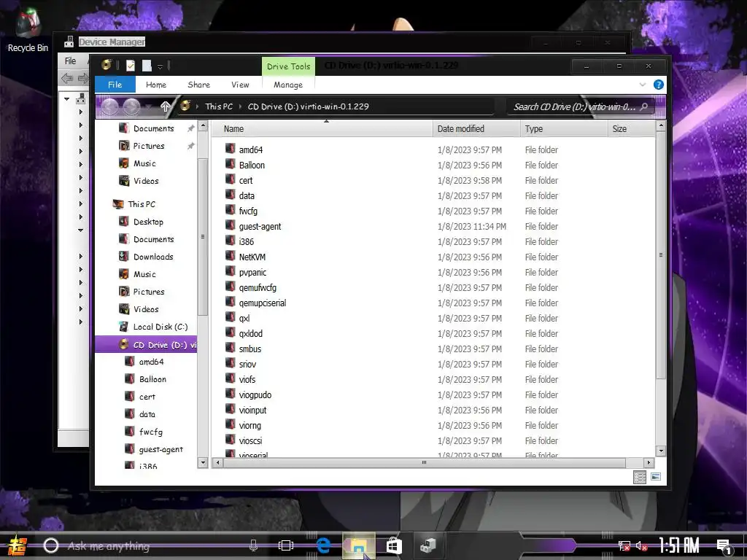Viewport: 747px width, 560px height.
Task: Select This PC in navigation pane
Action: [x=142, y=204]
